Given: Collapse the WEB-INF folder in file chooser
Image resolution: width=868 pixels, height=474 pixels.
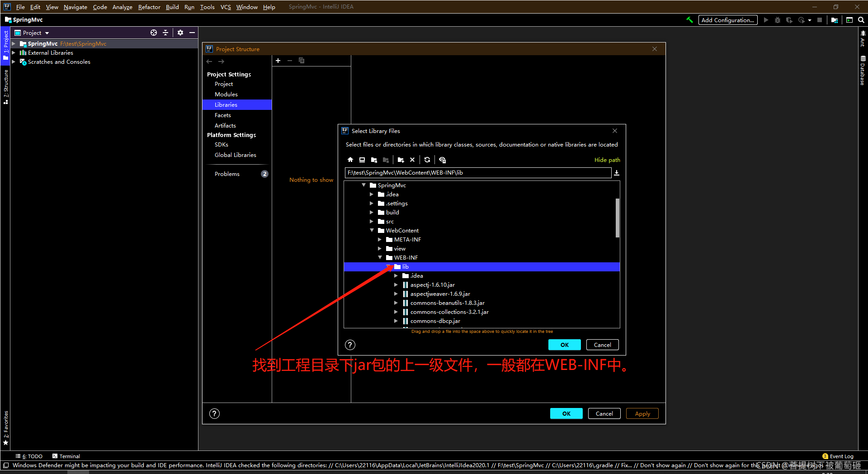Looking at the screenshot, I should click(380, 257).
